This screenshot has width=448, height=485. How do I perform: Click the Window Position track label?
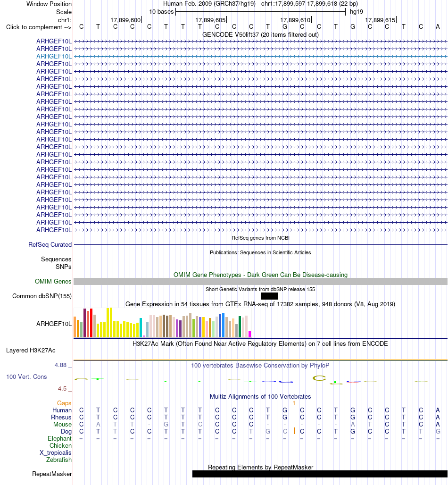pyautogui.click(x=49, y=4)
